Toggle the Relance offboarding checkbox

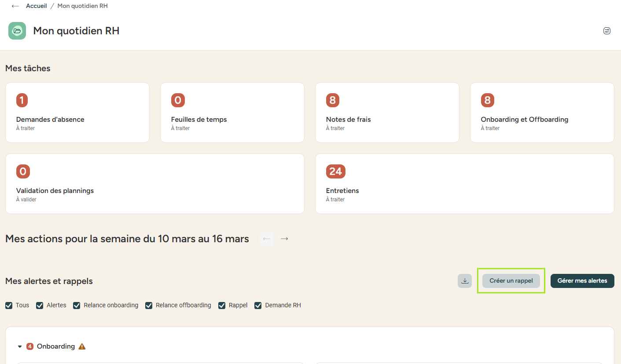tap(149, 305)
